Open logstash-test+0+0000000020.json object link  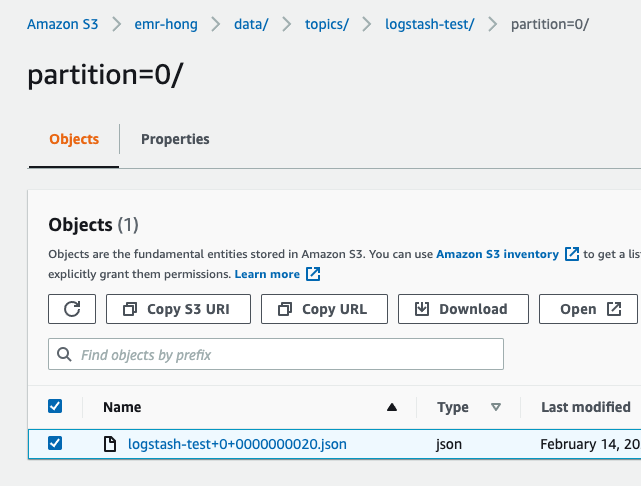tap(238, 444)
